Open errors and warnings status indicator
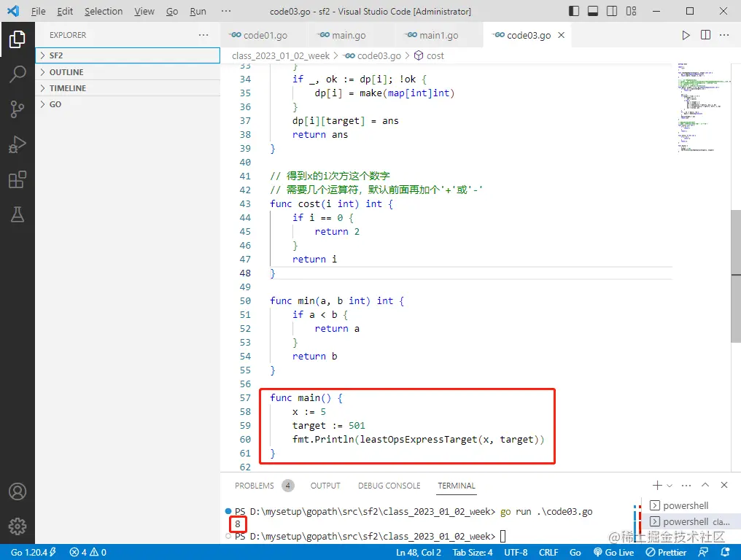Screen dimensions: 741x560 pos(88,552)
